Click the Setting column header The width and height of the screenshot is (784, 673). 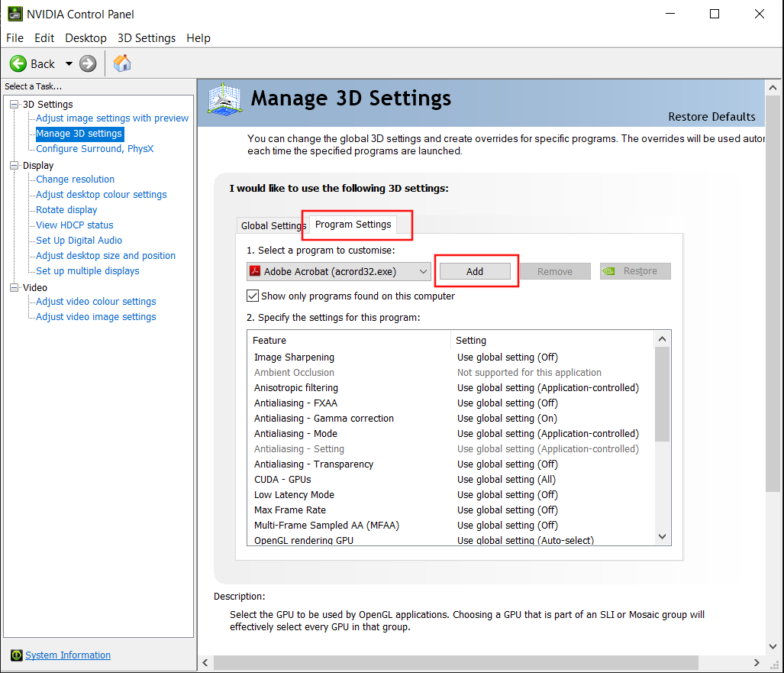pos(552,340)
